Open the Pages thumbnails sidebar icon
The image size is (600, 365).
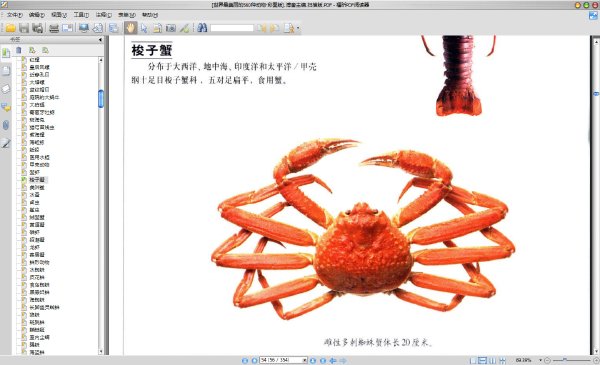(6, 71)
